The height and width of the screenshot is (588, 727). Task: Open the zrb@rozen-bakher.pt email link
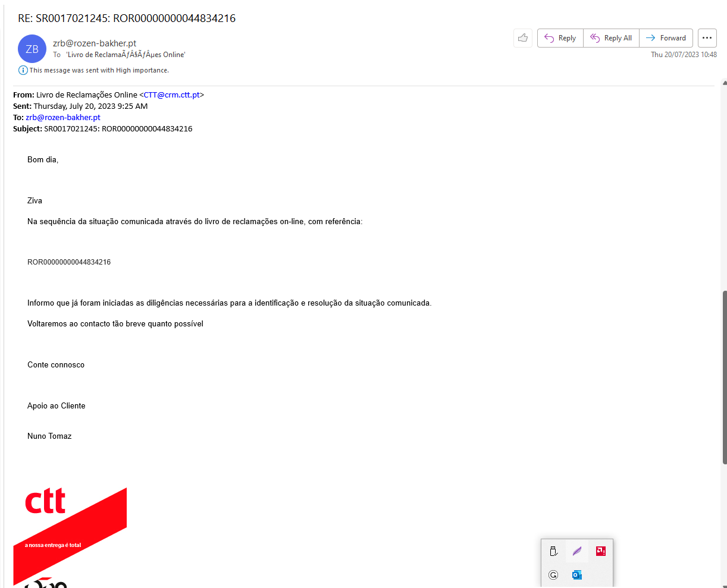pos(62,117)
